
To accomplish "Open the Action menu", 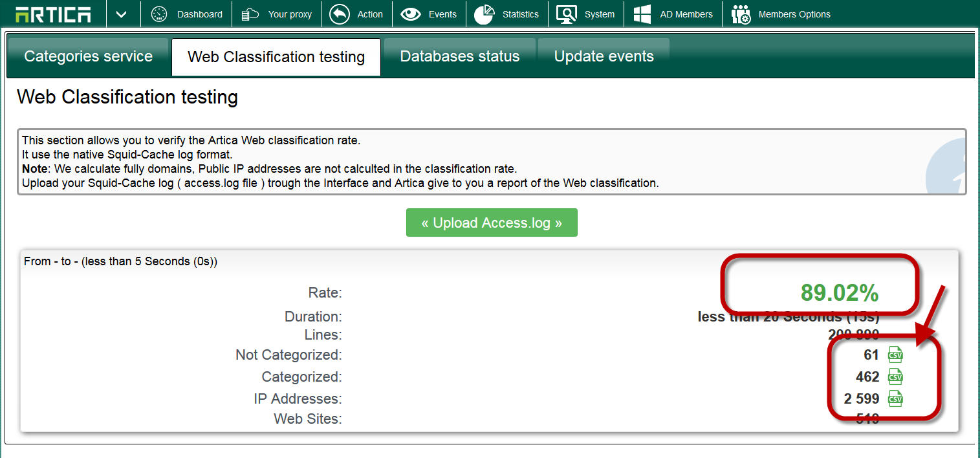I will (x=356, y=14).
